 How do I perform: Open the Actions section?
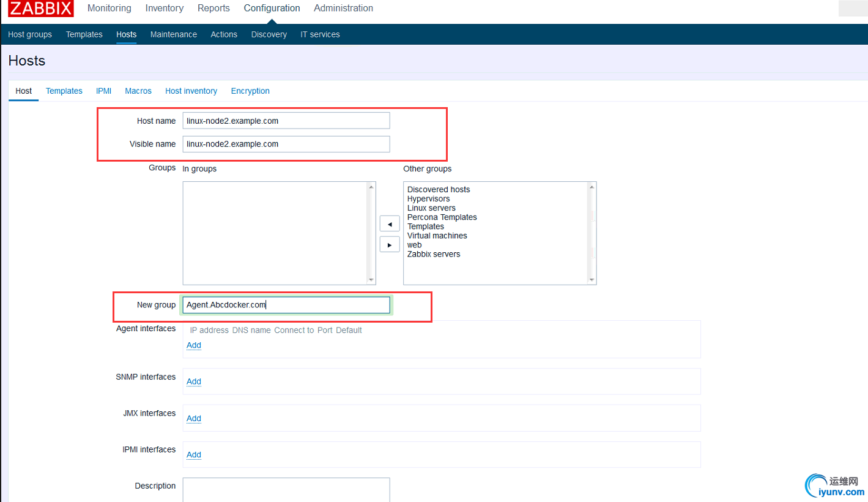pos(224,34)
